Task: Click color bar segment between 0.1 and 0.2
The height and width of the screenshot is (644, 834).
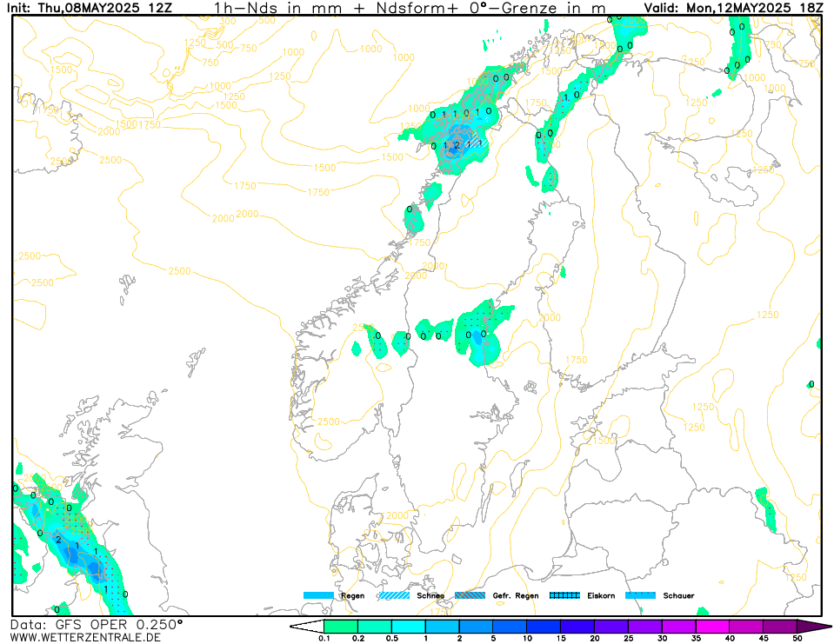Action: [341, 627]
